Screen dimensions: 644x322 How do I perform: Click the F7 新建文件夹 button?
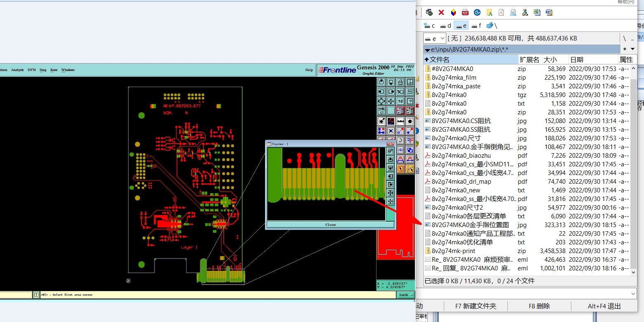click(476, 306)
